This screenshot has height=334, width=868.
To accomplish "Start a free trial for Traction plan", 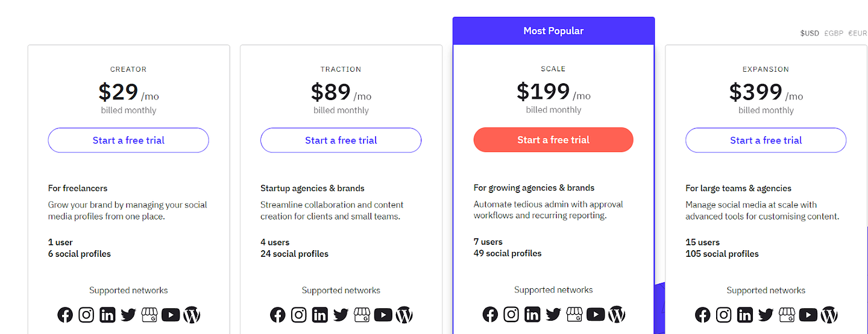I will click(341, 140).
